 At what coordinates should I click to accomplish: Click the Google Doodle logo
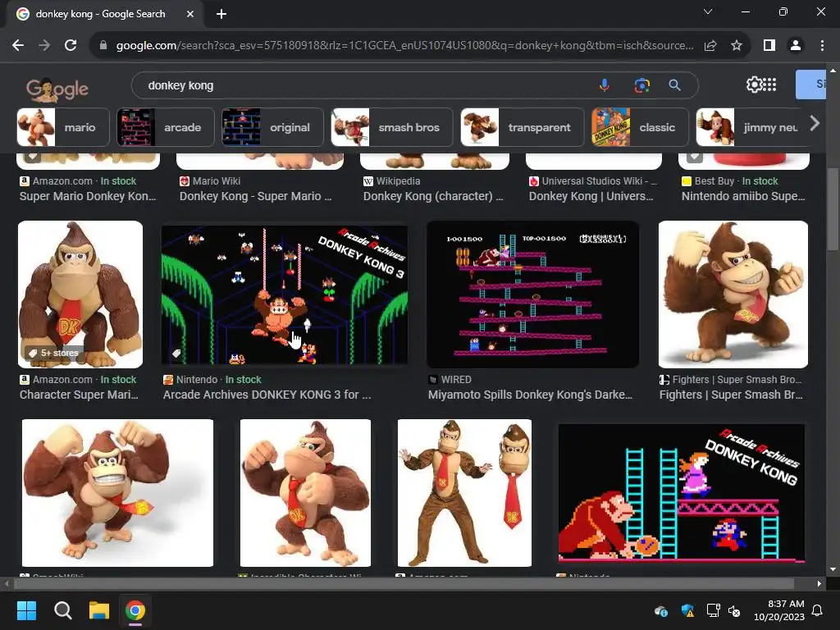coord(57,89)
